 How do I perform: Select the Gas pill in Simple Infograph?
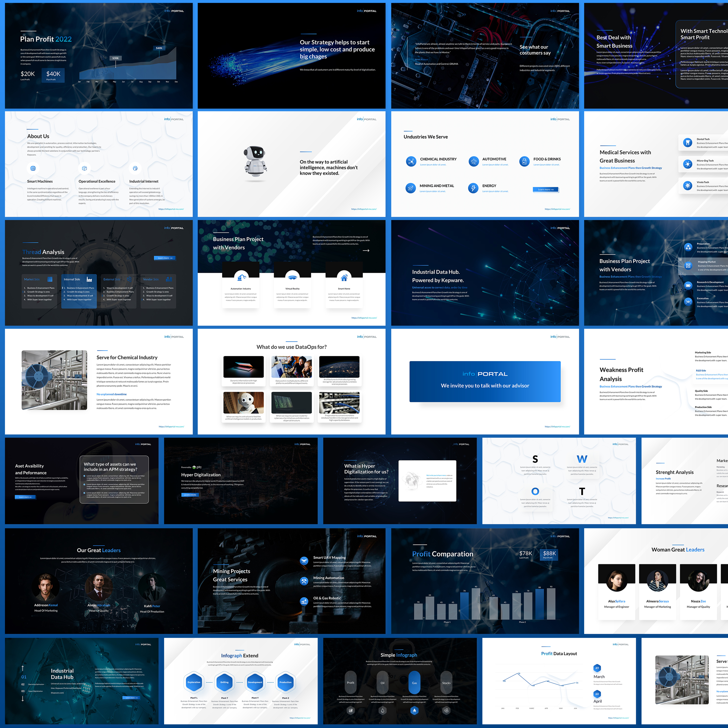click(x=415, y=682)
